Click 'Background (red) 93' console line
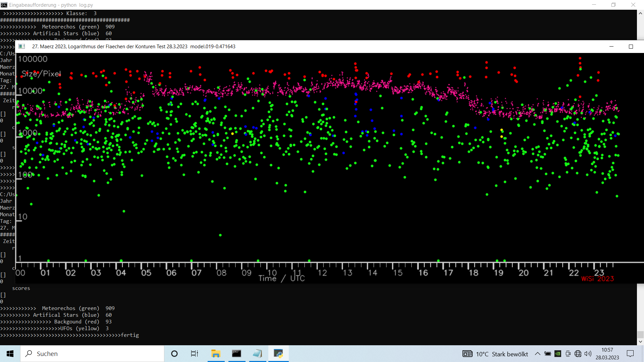Image resolution: width=644 pixels, height=362 pixels. [56, 322]
